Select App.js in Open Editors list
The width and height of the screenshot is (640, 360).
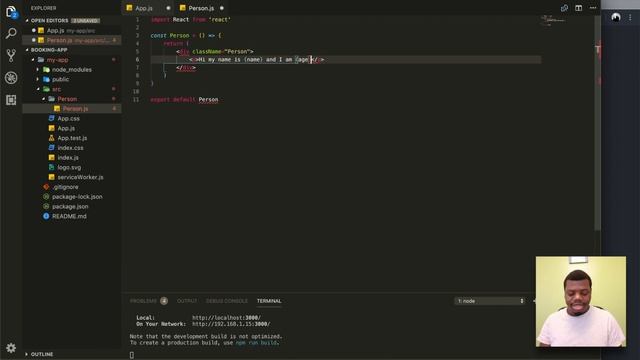tap(72, 31)
